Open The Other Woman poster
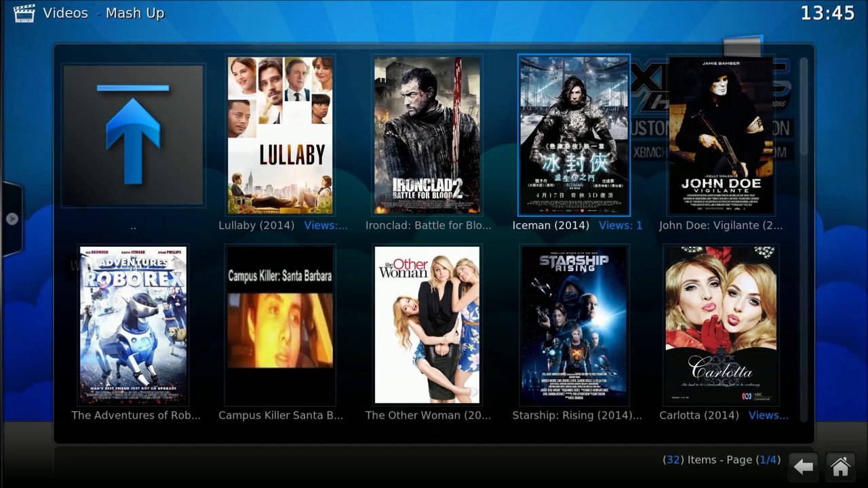The width and height of the screenshot is (868, 488). click(x=427, y=325)
